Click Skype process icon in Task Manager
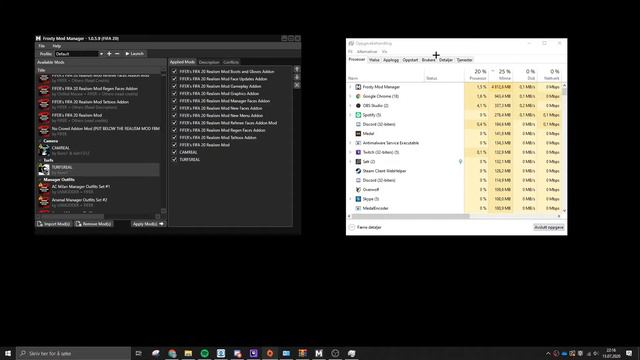This screenshot has width=640, height=360. point(358,199)
